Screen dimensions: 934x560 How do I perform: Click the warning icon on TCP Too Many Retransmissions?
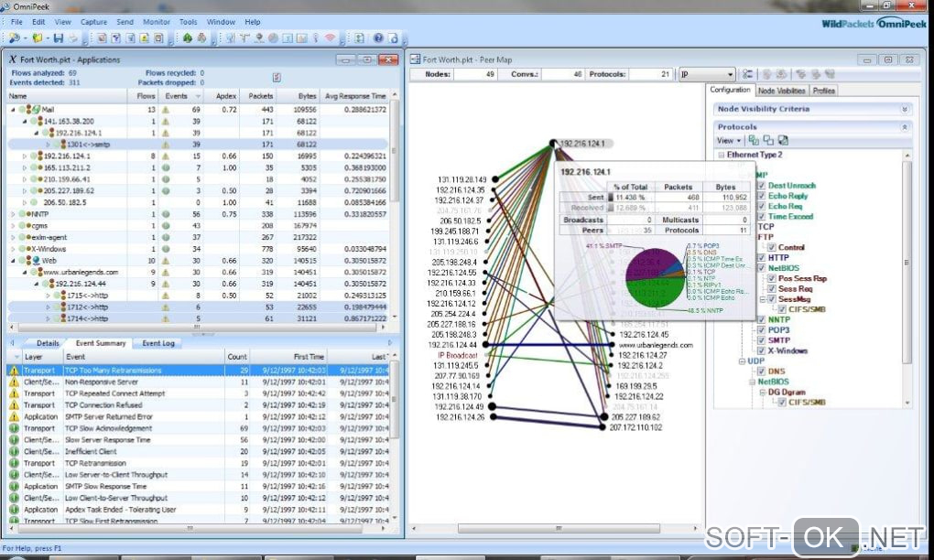[x=15, y=371]
